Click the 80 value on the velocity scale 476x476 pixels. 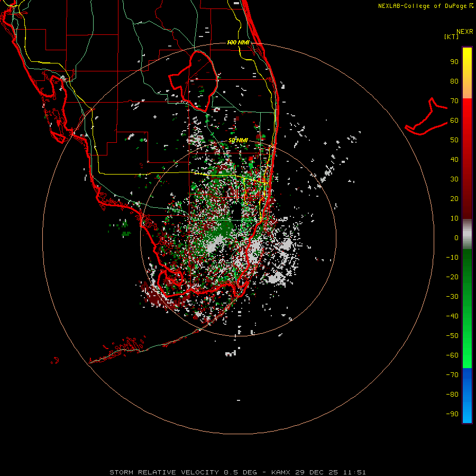454,81
